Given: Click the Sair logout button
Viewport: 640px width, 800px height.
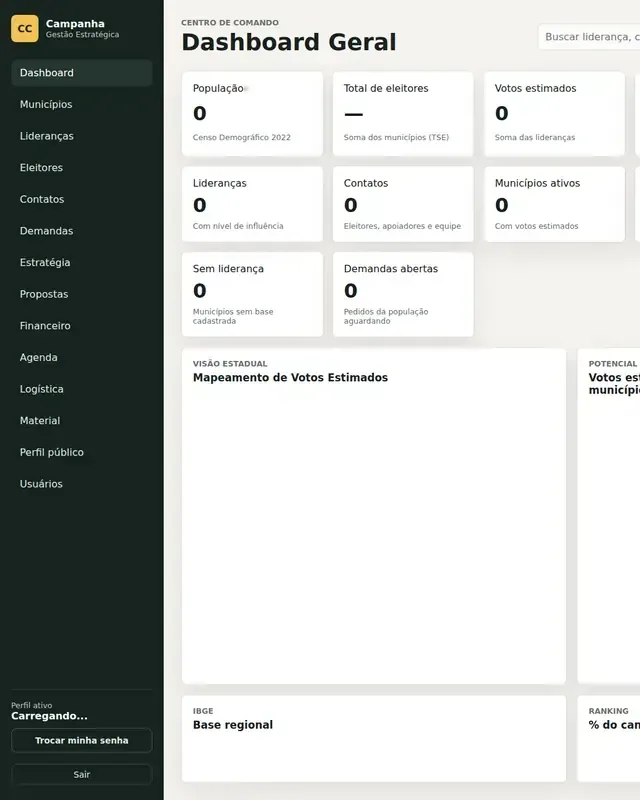Looking at the screenshot, I should pyautogui.click(x=82, y=774).
